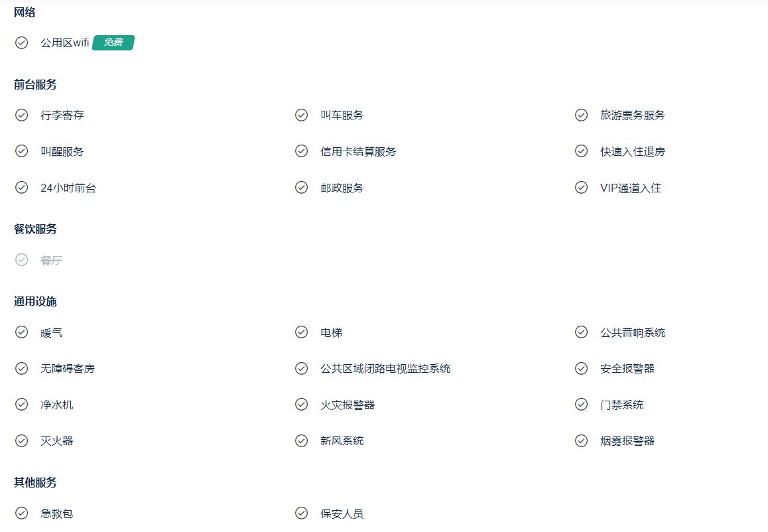Screen dimensions: 768x532
Task: Click the check icon beside 保安人员
Action: point(301,513)
